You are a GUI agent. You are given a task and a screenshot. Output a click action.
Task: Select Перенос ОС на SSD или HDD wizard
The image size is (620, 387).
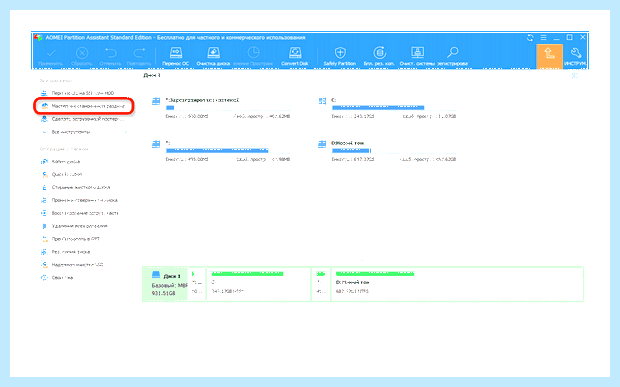[78, 93]
